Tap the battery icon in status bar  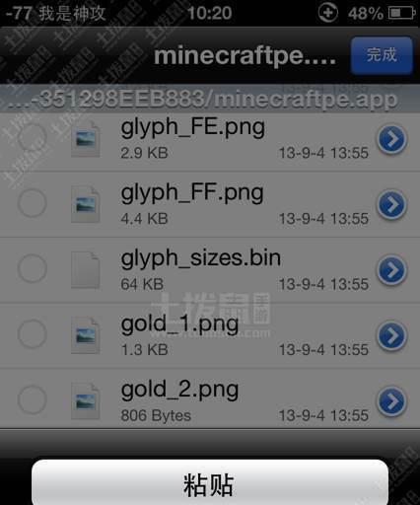pos(402,13)
